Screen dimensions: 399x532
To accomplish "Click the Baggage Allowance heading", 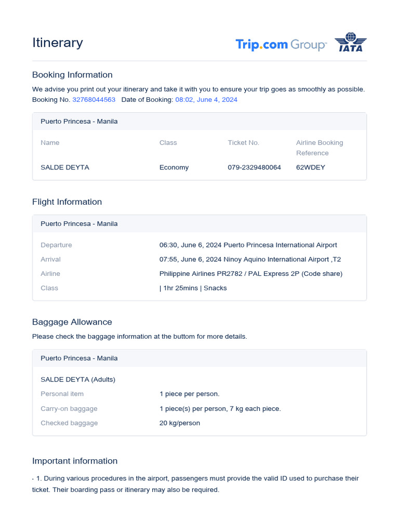I will pyautogui.click(x=72, y=322).
